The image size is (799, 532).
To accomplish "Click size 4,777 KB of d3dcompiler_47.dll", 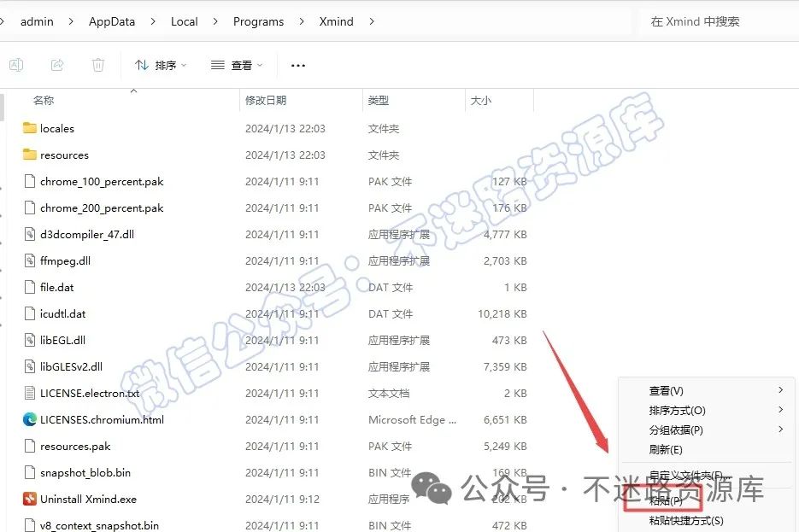I will point(505,234).
